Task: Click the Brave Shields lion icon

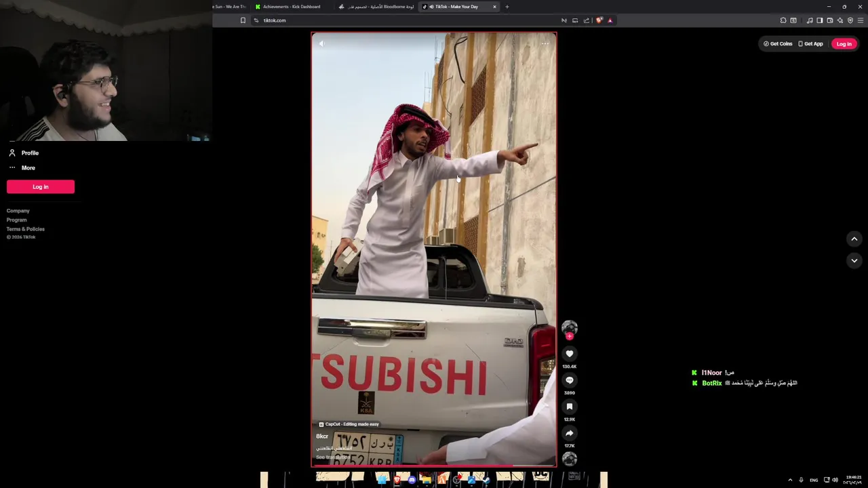Action: tap(599, 20)
